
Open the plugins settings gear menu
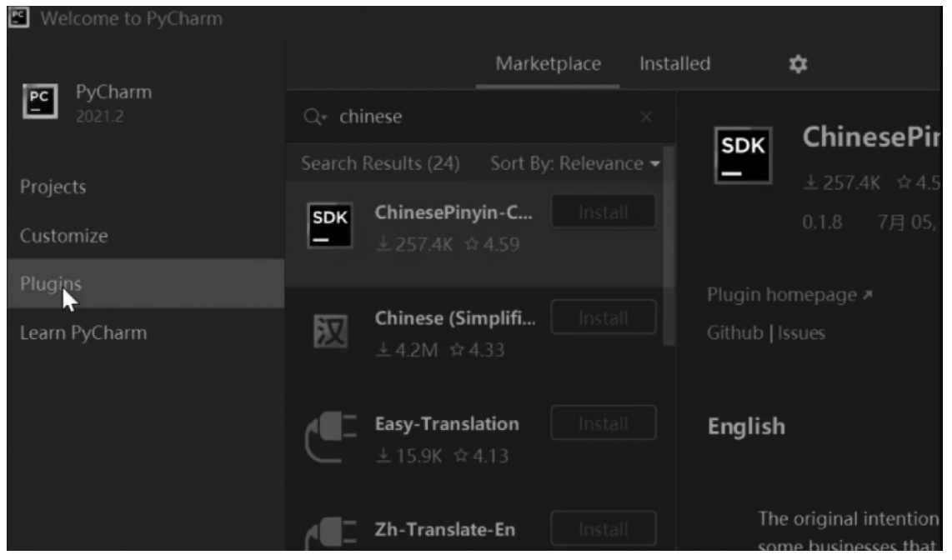(798, 63)
